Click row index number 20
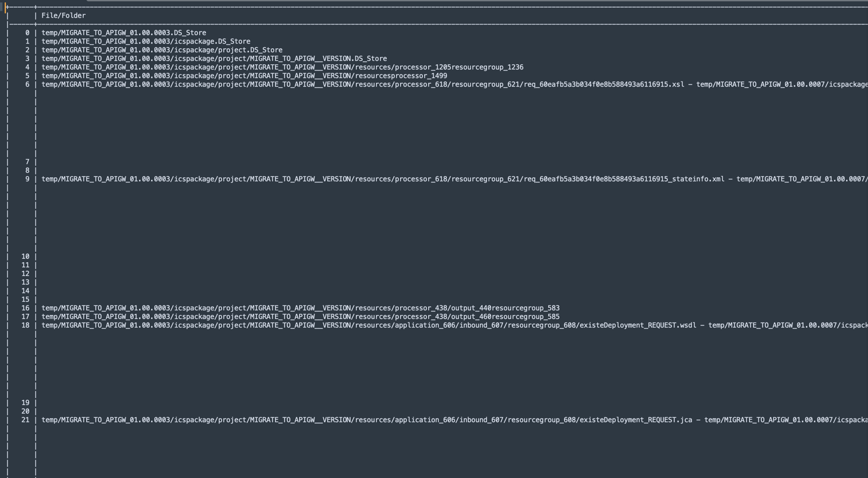Image resolution: width=868 pixels, height=478 pixels. pos(25,411)
